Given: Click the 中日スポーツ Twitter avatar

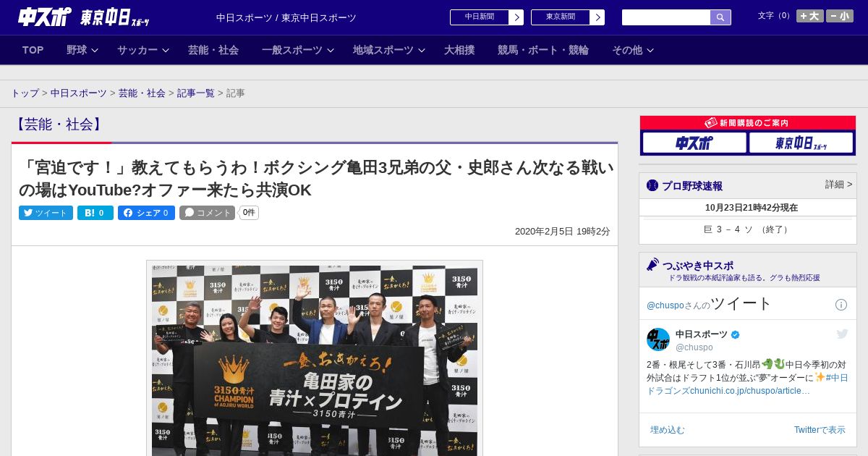Looking at the screenshot, I should 658,339.
